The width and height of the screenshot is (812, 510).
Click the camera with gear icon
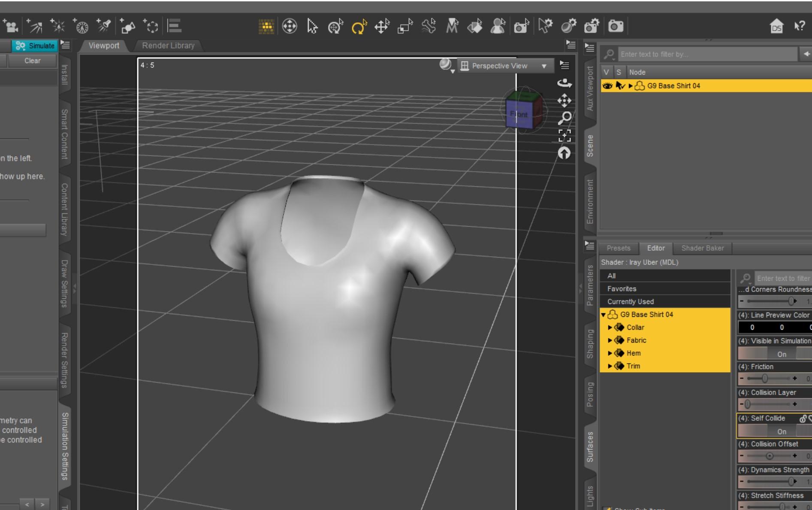click(592, 27)
